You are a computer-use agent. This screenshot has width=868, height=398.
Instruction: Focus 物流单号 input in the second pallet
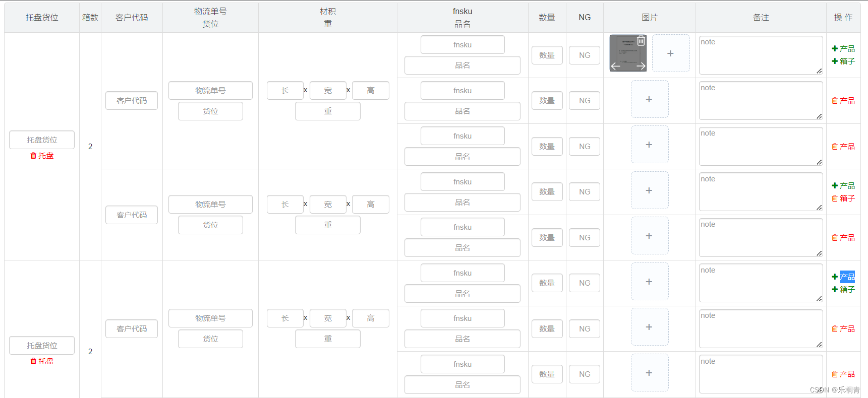(x=210, y=318)
